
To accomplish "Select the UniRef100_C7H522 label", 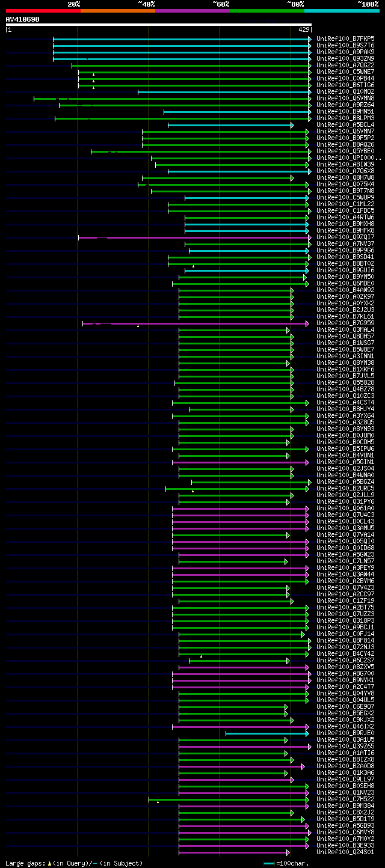I will (x=345, y=799).
